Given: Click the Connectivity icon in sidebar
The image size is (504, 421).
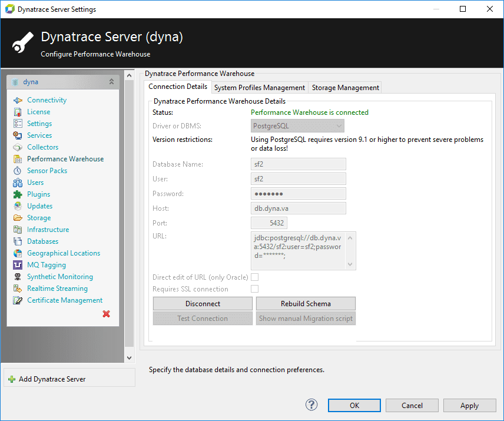Looking at the screenshot, I should [18, 100].
